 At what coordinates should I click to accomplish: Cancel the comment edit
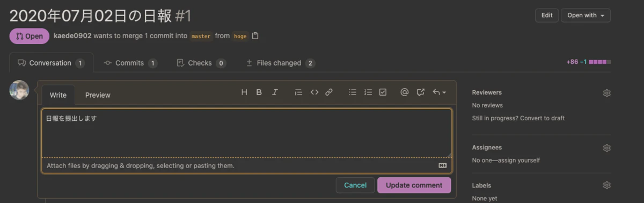pos(355,185)
